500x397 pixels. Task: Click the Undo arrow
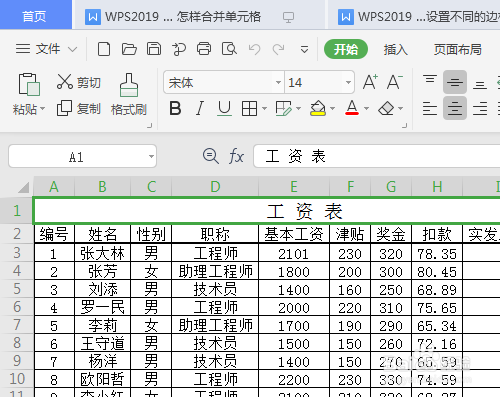(254, 50)
